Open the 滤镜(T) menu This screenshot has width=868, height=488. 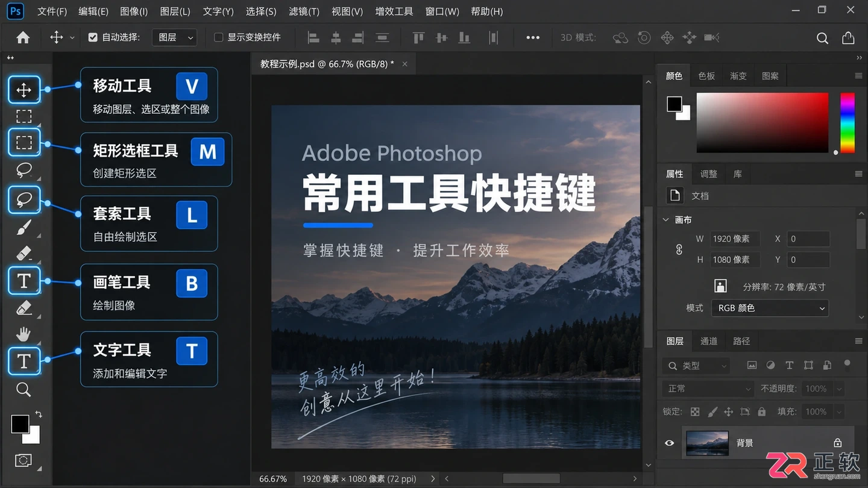pos(304,11)
